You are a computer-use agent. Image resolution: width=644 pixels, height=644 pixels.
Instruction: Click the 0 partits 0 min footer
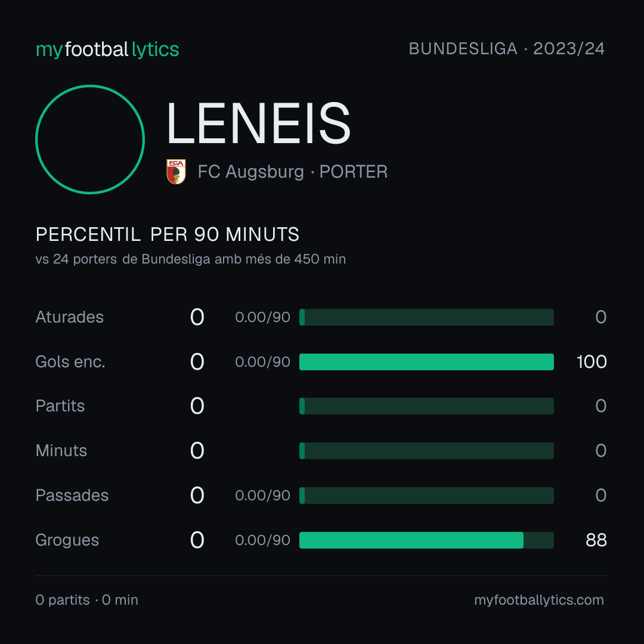86,600
